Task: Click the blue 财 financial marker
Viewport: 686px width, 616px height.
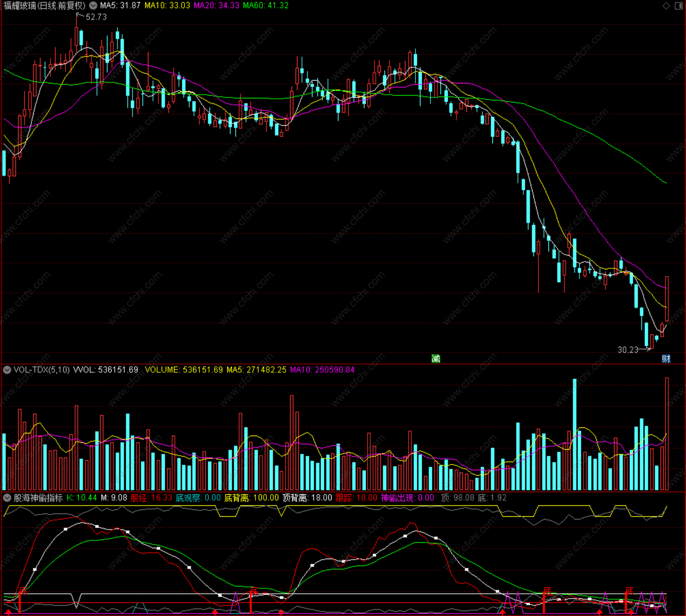Action: [x=666, y=359]
